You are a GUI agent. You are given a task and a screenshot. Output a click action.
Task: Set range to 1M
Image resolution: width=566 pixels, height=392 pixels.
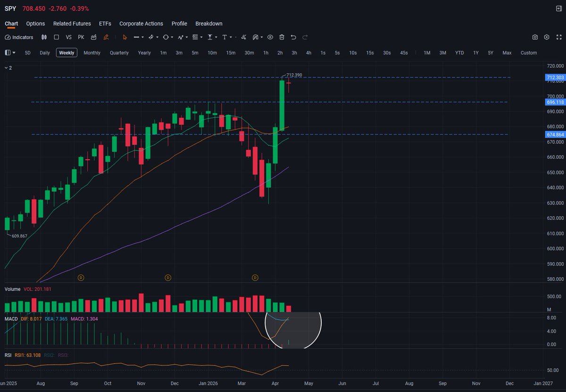pos(427,53)
